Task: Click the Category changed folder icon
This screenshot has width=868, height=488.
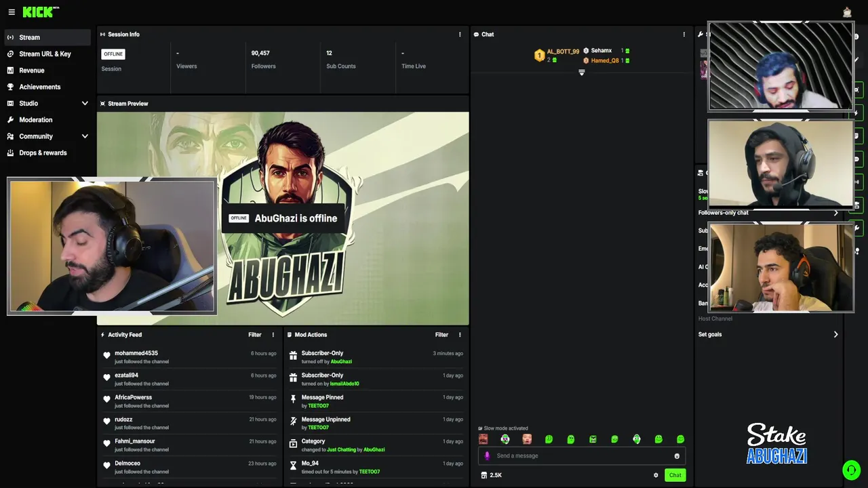Action: pos(293,443)
